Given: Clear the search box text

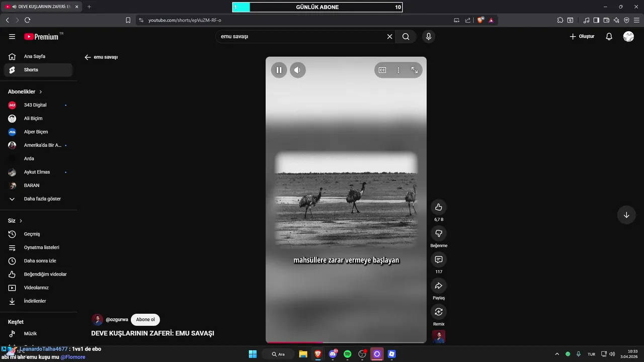Looking at the screenshot, I should coord(389,37).
